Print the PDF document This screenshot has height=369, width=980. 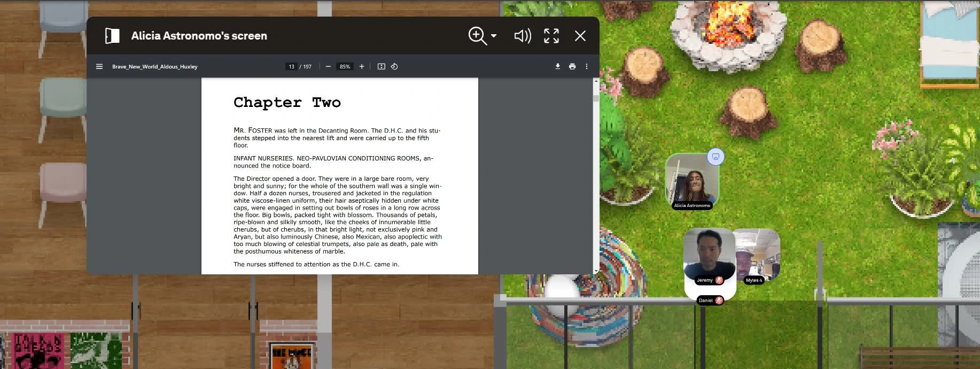pos(572,66)
